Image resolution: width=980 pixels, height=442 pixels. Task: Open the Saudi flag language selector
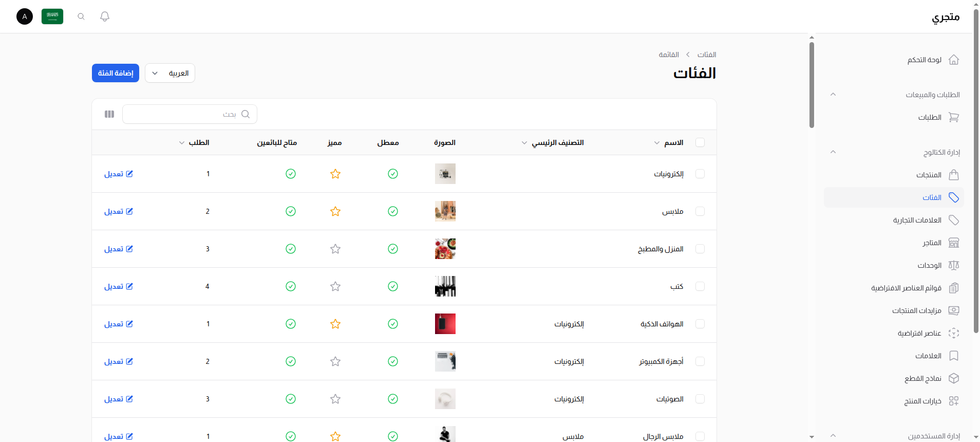coord(52,16)
